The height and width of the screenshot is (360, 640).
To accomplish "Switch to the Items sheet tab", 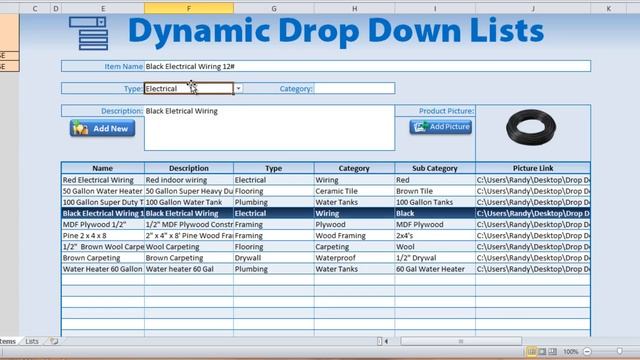I will (8, 341).
